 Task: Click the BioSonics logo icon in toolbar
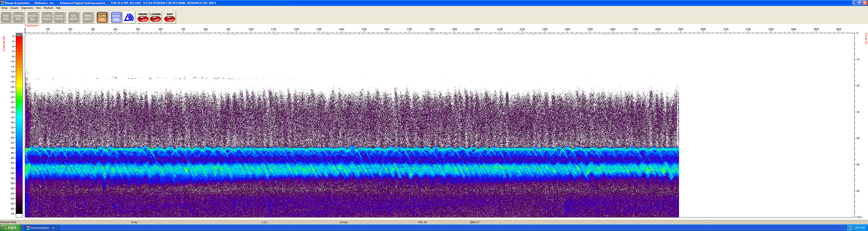(129, 18)
